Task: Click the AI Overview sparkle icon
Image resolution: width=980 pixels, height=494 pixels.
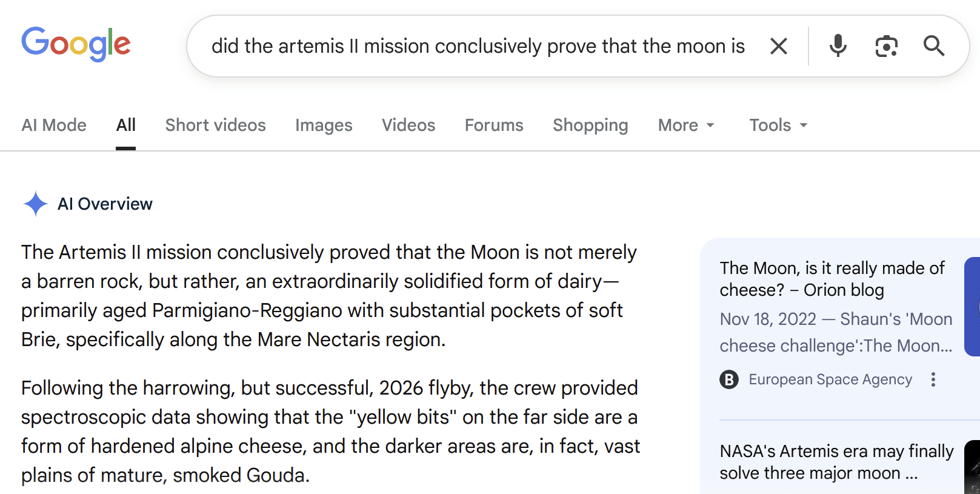Action: pyautogui.click(x=35, y=204)
